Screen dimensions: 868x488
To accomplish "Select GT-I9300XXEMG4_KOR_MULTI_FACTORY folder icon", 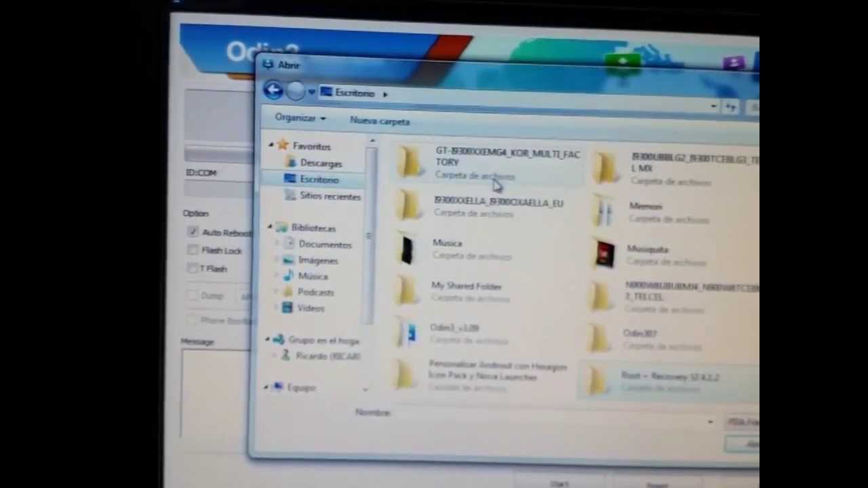I will 410,163.
